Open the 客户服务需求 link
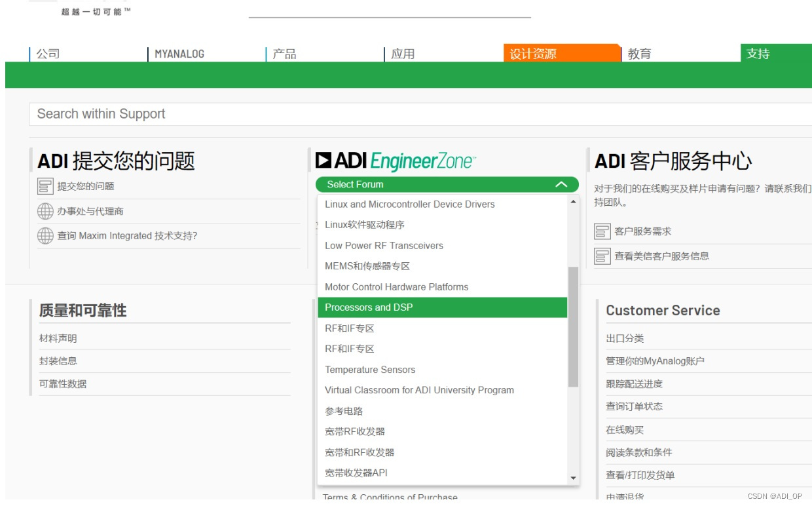The width and height of the screenshot is (812, 506). click(643, 231)
